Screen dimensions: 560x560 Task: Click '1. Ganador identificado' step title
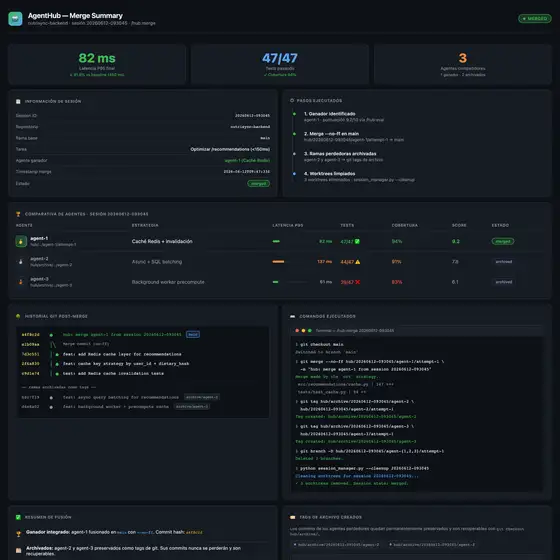click(330, 114)
